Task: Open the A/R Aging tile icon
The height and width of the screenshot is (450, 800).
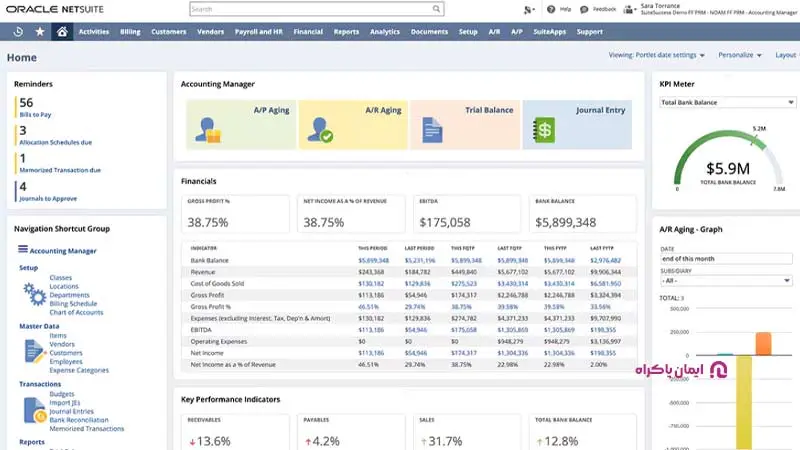Action: pos(320,130)
